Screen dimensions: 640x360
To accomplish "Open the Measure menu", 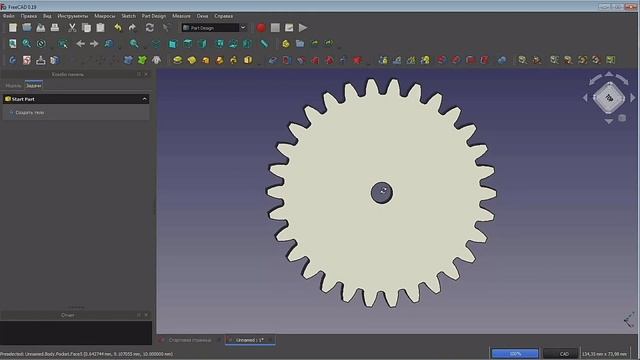I will tap(181, 16).
